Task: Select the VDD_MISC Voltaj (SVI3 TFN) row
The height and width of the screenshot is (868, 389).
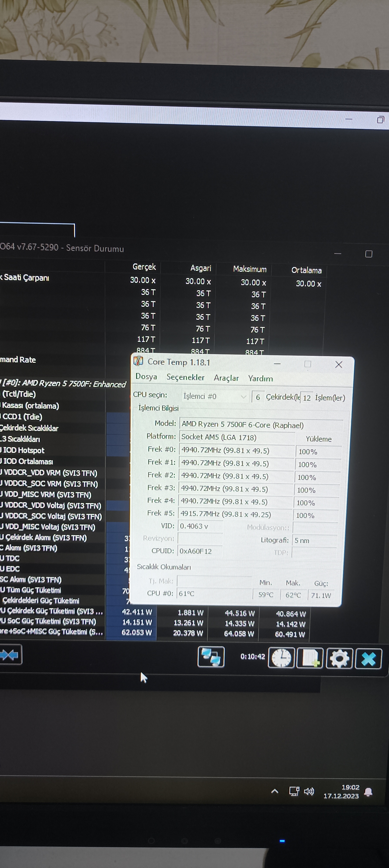Action: point(48,527)
